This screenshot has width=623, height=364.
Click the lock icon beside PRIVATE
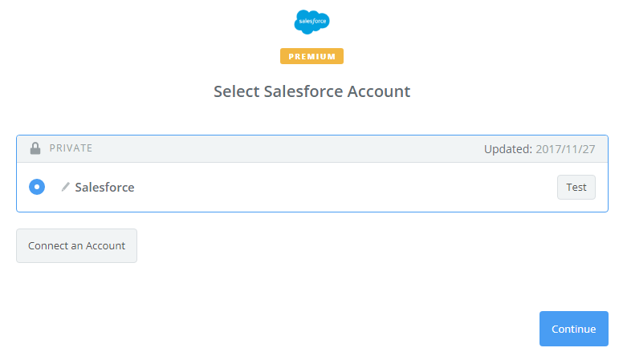[35, 148]
